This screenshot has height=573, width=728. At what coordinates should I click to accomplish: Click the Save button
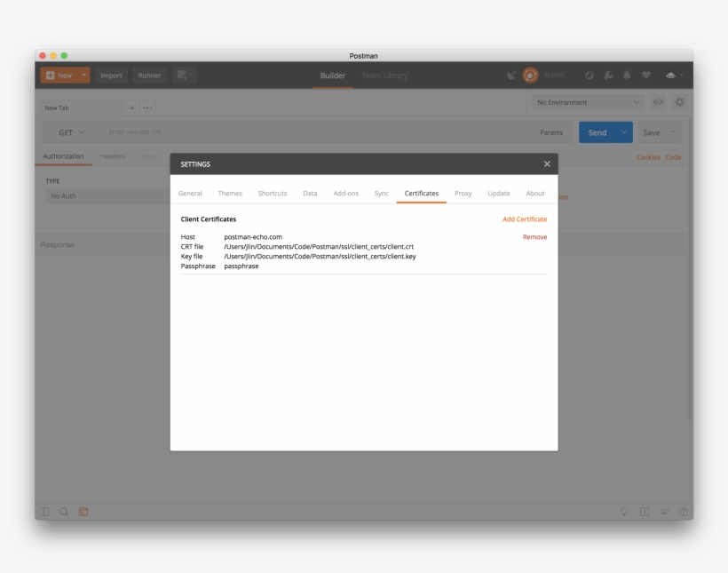[652, 132]
